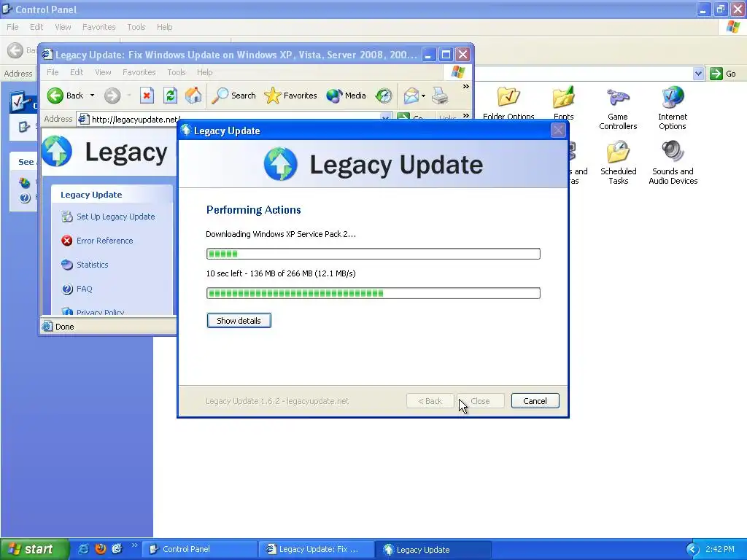The height and width of the screenshot is (560, 747).
Task: Open Scheduled Tasks in Control Panel
Action: click(619, 163)
